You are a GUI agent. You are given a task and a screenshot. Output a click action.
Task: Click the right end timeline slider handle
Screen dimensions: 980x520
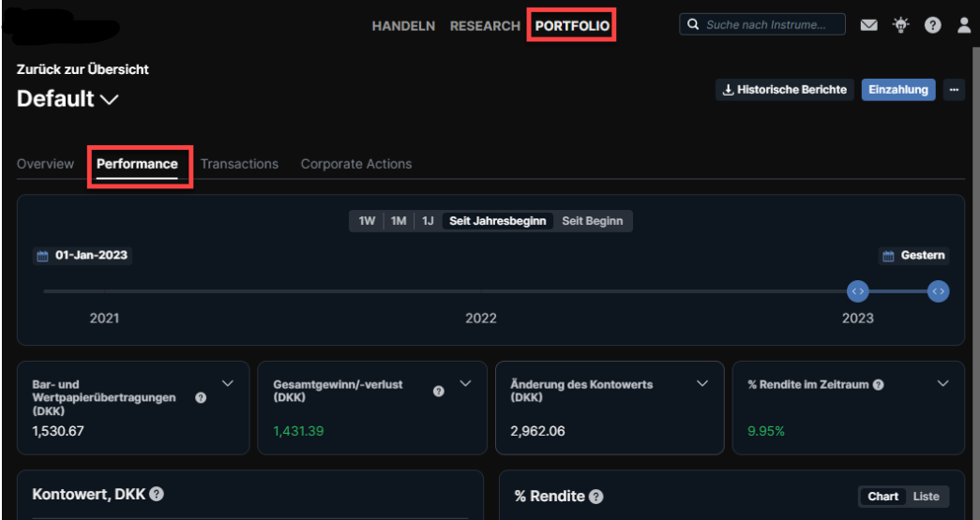[938, 291]
